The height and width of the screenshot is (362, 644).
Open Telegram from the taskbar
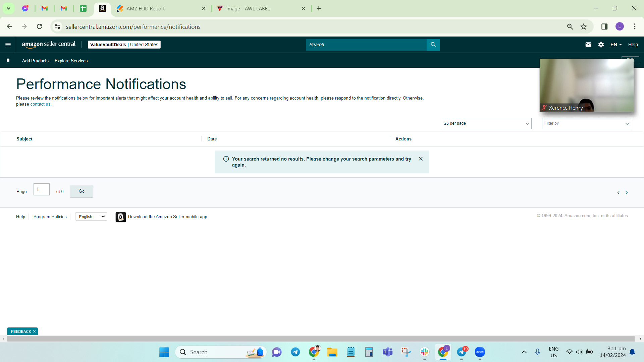click(x=295, y=352)
